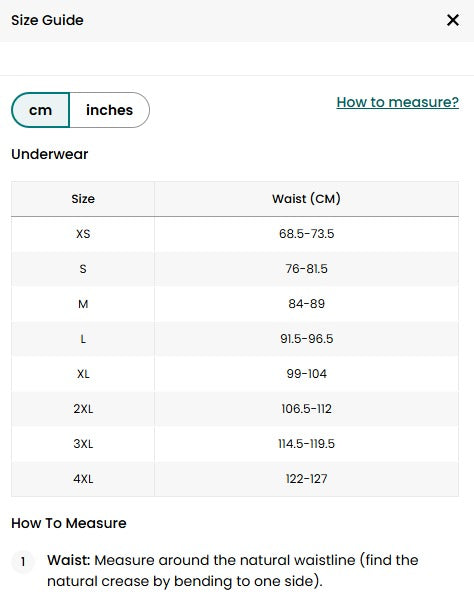Open the How to measure? link
This screenshot has height=615, width=474.
pyautogui.click(x=398, y=102)
